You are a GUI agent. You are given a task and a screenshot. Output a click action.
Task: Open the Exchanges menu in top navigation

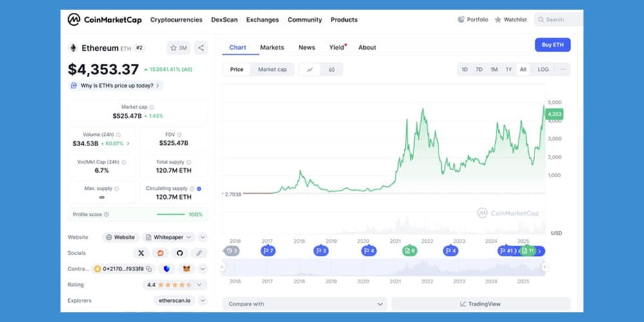point(262,20)
